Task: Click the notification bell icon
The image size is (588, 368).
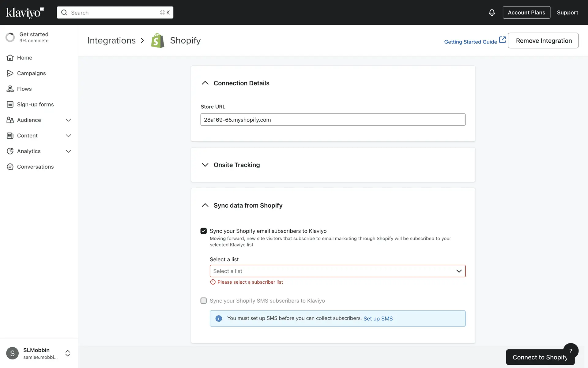Action: click(492, 13)
